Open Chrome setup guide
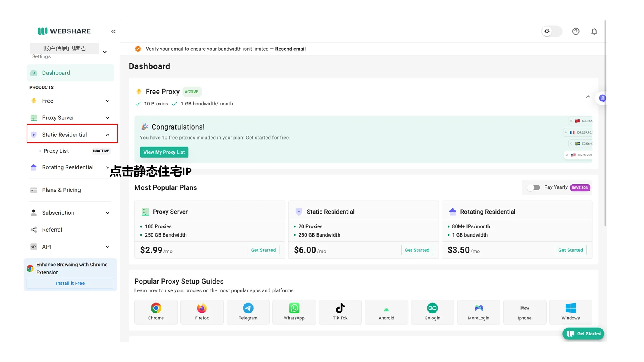 pyautogui.click(x=156, y=312)
